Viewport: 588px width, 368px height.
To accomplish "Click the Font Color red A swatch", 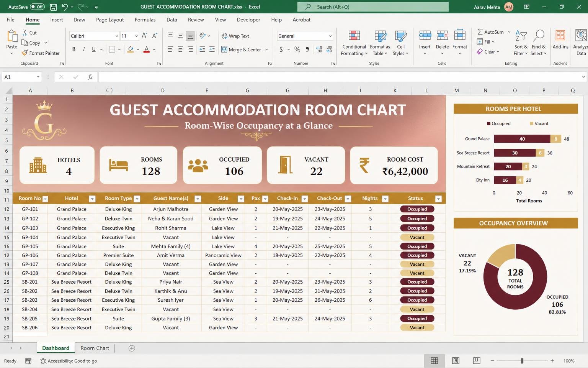I will (x=146, y=49).
